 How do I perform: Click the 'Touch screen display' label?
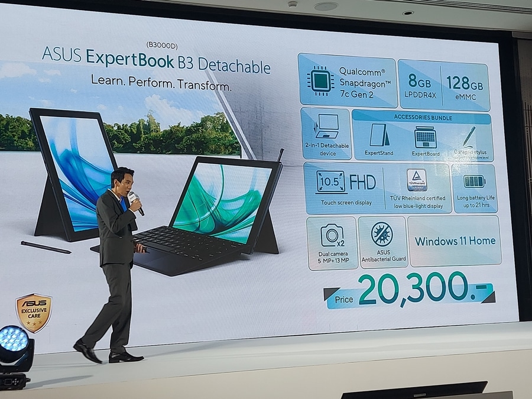346,203
